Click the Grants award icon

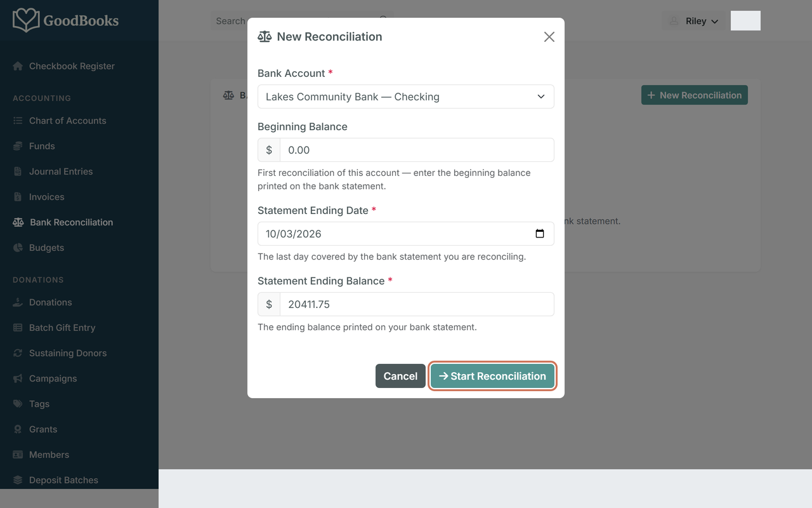[x=18, y=429]
